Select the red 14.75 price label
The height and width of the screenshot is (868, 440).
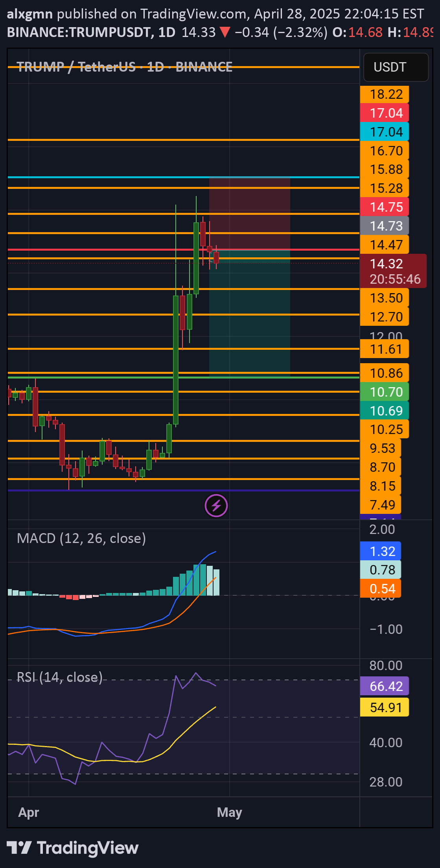click(x=385, y=207)
